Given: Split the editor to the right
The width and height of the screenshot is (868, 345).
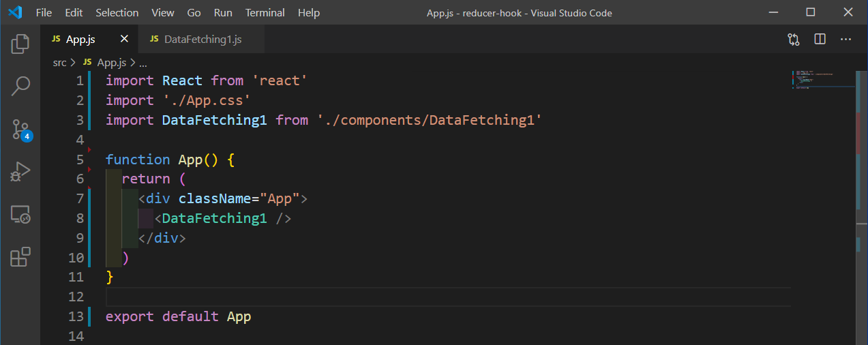Looking at the screenshot, I should [820, 40].
